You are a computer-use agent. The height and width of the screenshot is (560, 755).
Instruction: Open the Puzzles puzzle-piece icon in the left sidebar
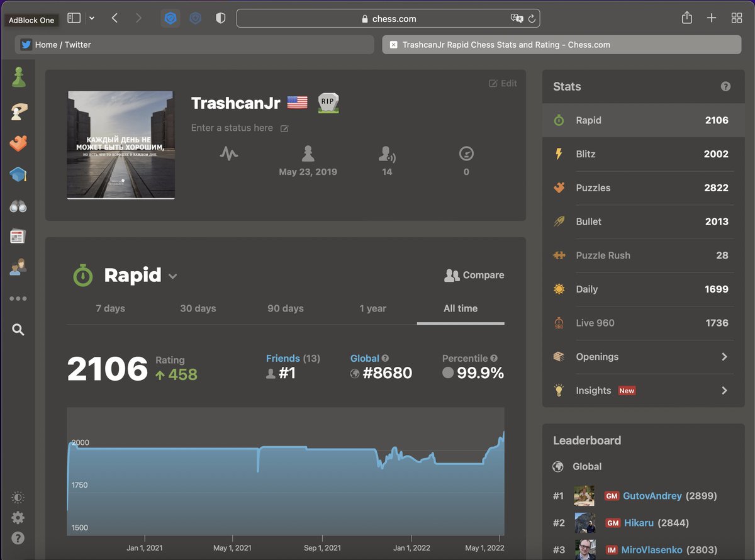pos(18,143)
